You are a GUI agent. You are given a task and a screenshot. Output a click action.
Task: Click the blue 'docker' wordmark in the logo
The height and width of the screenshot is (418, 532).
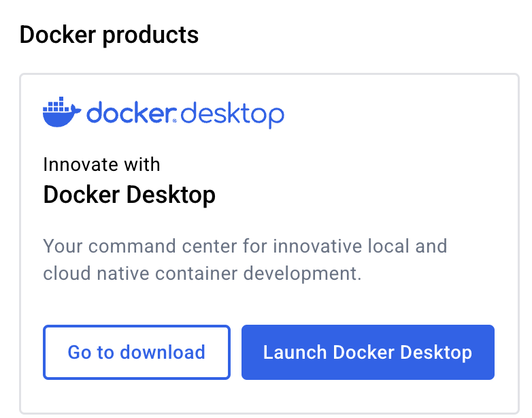(129, 113)
